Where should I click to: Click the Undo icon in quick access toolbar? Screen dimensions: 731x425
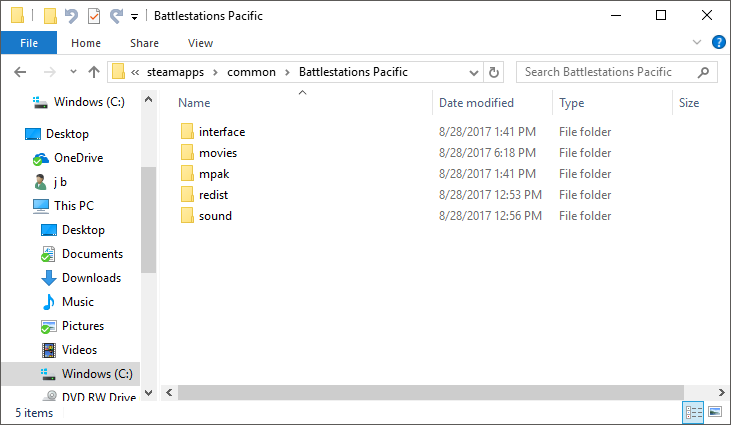[71, 16]
